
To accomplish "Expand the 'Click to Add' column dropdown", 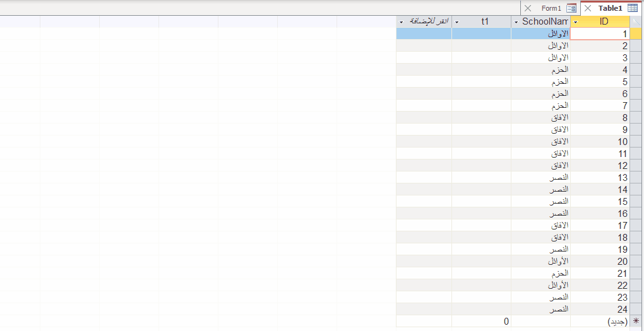I will coord(401,22).
